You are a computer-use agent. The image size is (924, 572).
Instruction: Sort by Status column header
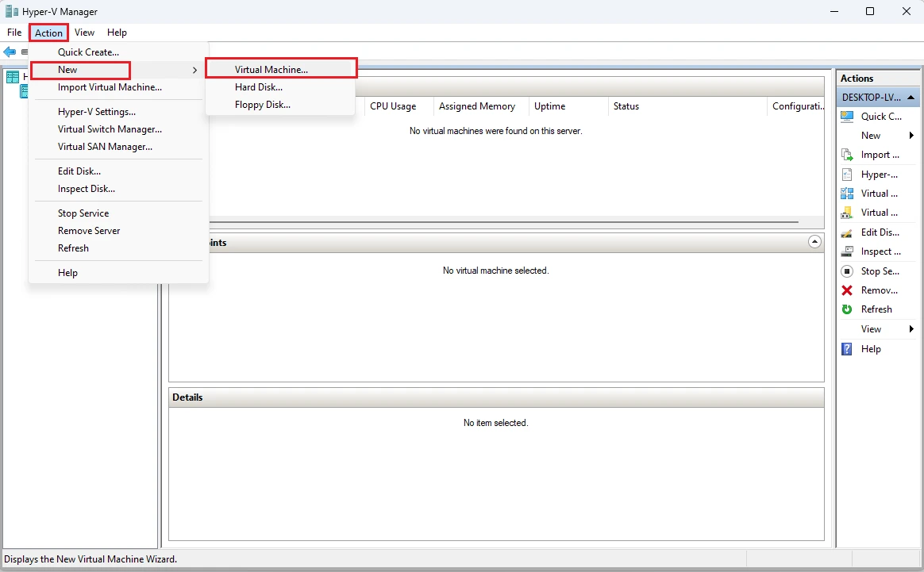point(687,106)
